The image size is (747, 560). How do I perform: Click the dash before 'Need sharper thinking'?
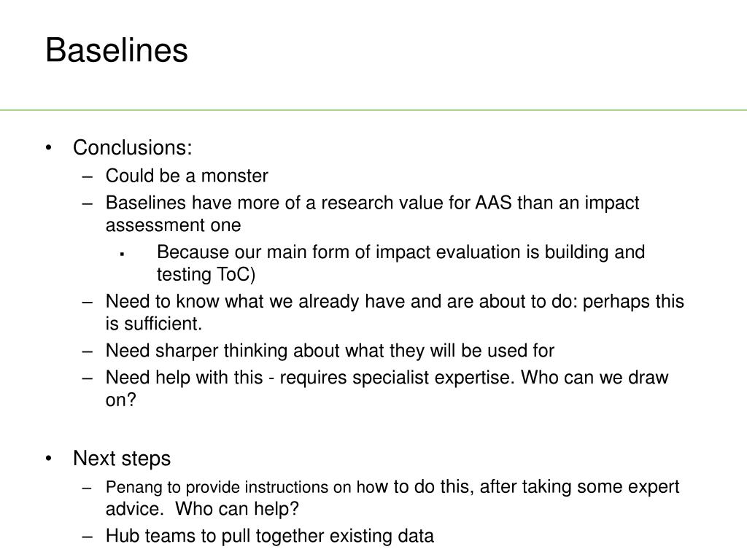coord(88,352)
